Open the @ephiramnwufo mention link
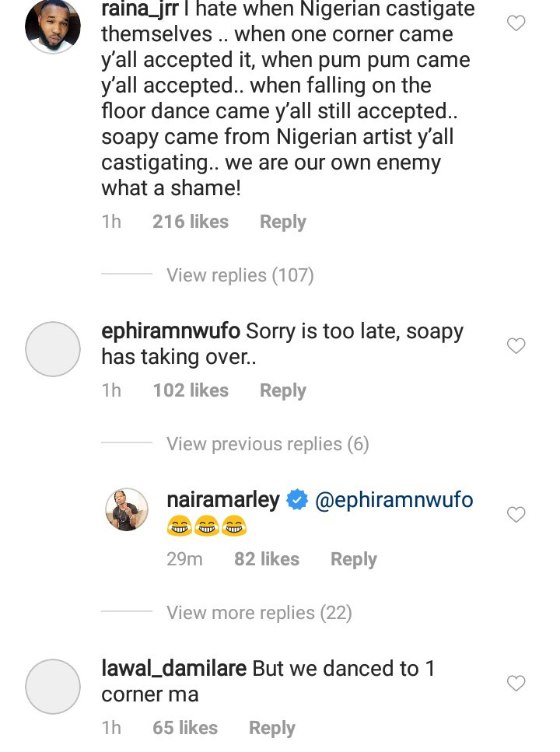Viewport: 560px width, 752px height. pos(394,499)
